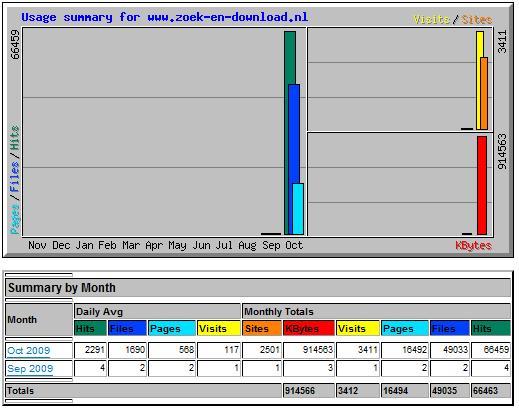Select the green Daily Avg Hits header

[91, 328]
